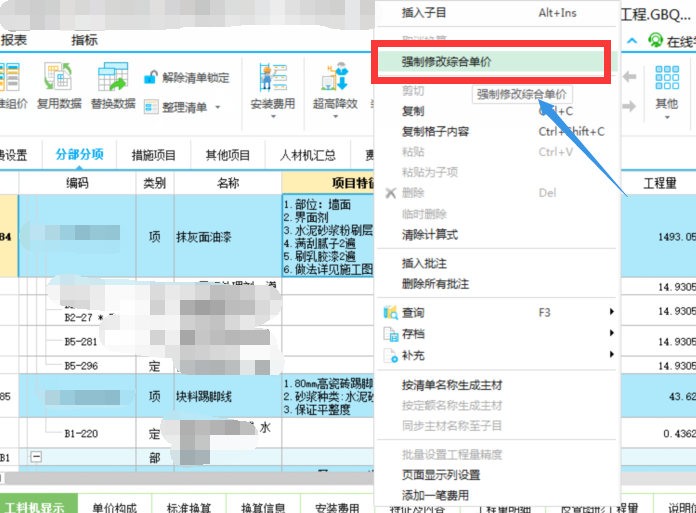Click the 工程量 column header
The width and height of the screenshot is (696, 513).
(x=660, y=183)
